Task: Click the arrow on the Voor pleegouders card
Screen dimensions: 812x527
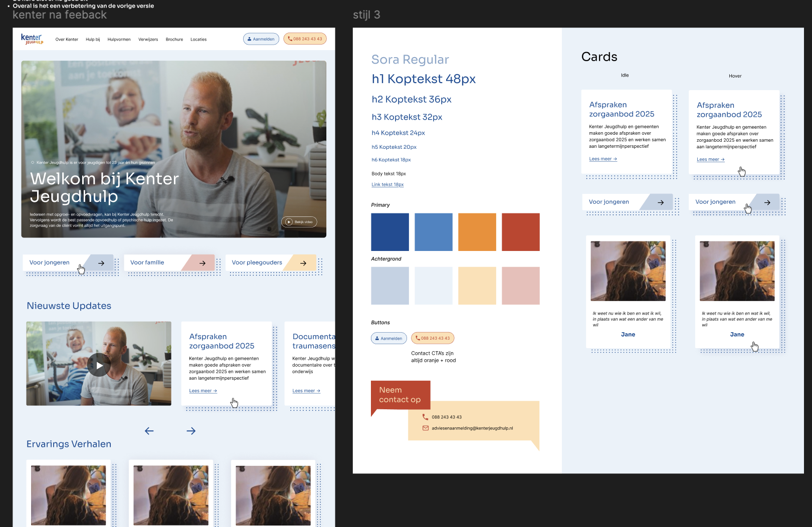Action: pos(303,263)
